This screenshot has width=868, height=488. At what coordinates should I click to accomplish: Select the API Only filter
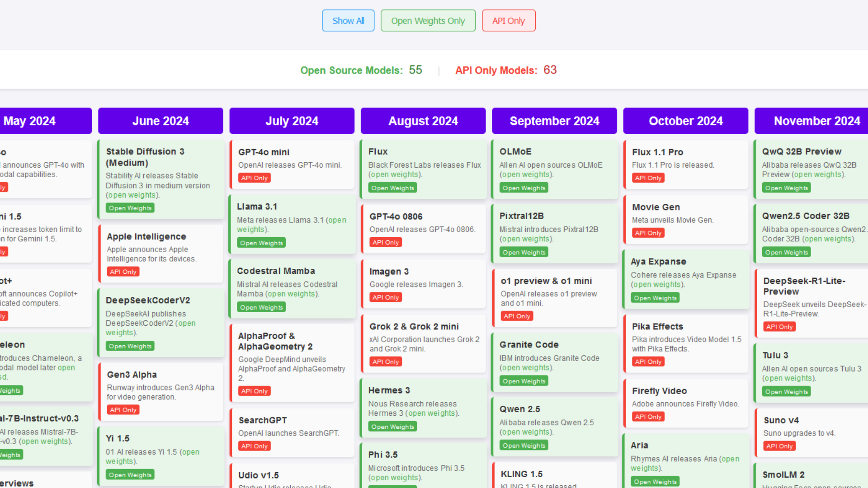[x=509, y=21]
